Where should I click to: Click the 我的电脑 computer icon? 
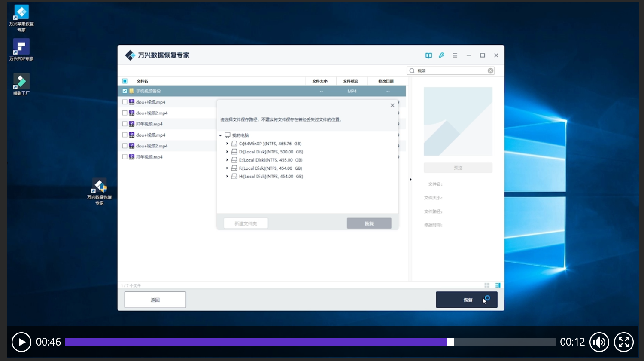(x=228, y=135)
